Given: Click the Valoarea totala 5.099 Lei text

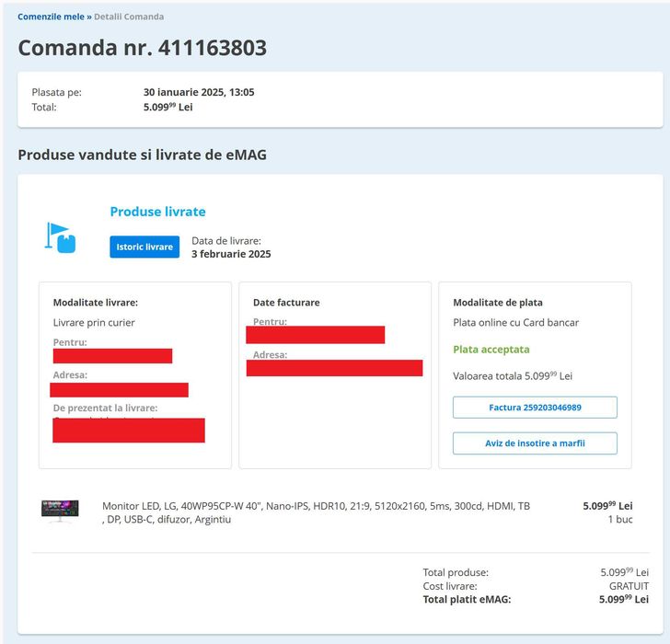Looking at the screenshot, I should [513, 375].
